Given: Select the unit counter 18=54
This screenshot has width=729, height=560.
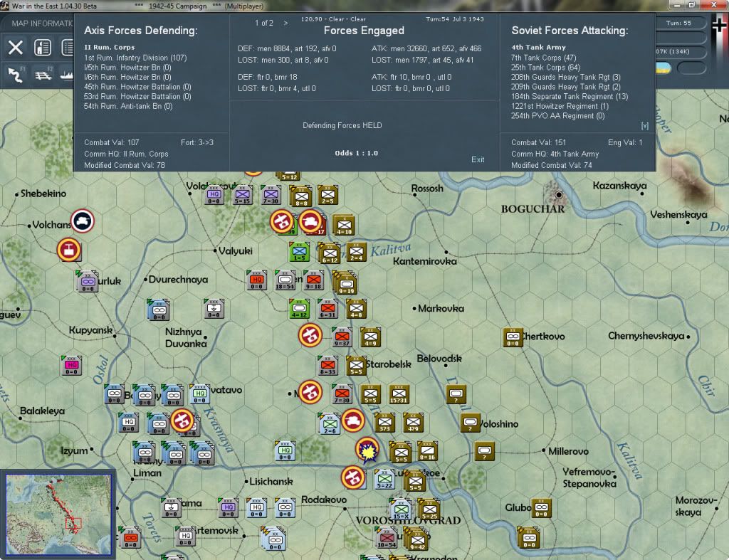Looking at the screenshot, I should [x=285, y=280].
